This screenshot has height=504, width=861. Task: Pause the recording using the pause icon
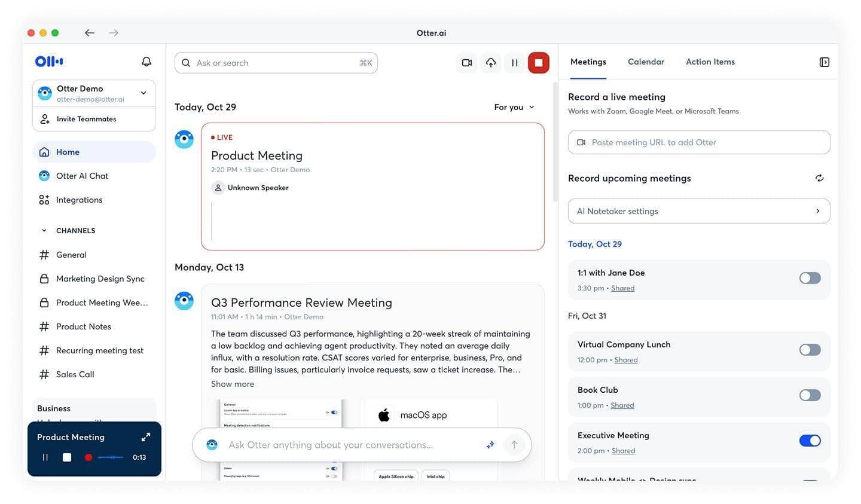[514, 62]
